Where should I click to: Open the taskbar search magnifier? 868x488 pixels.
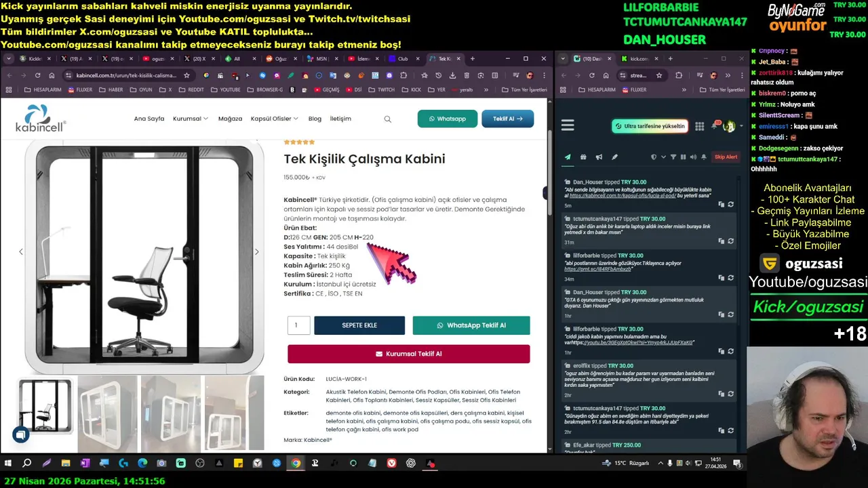[27, 464]
